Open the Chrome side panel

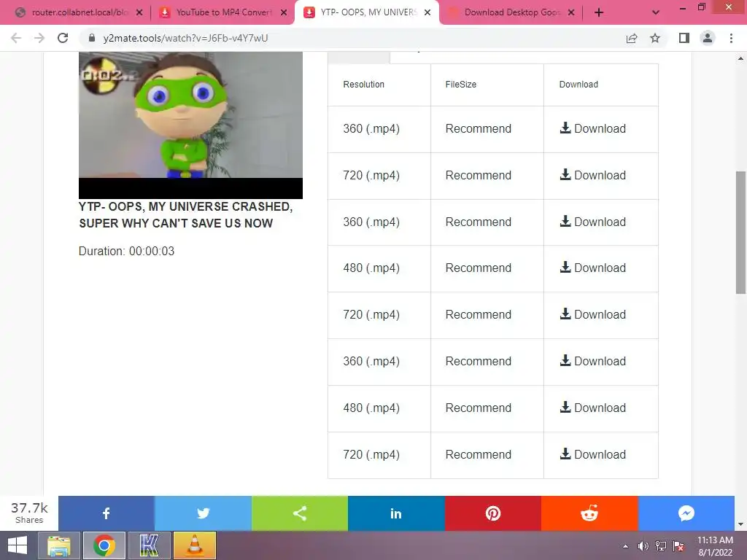[684, 38]
